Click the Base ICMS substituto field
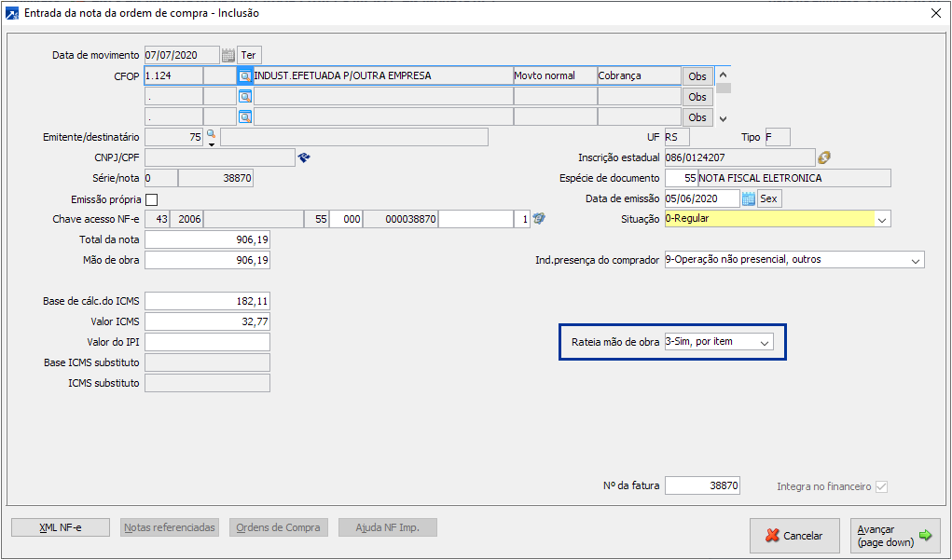Screen dimensions: 952x560 pyautogui.click(x=207, y=362)
